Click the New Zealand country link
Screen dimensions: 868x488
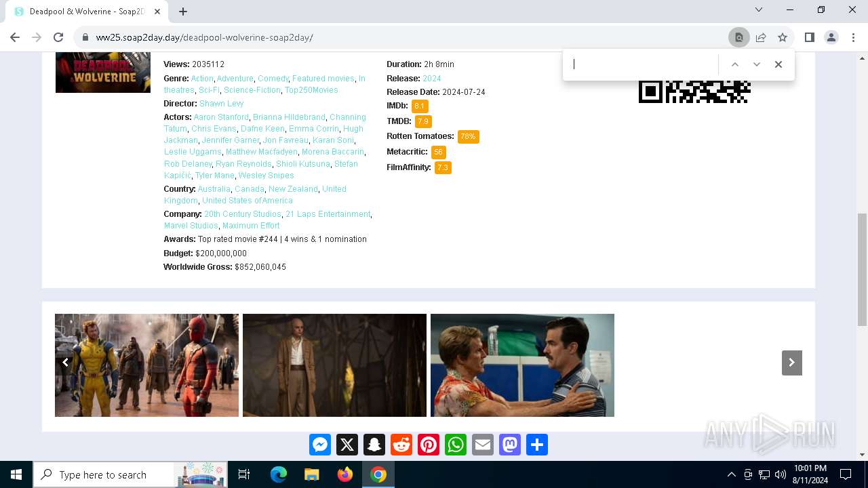[293, 189]
